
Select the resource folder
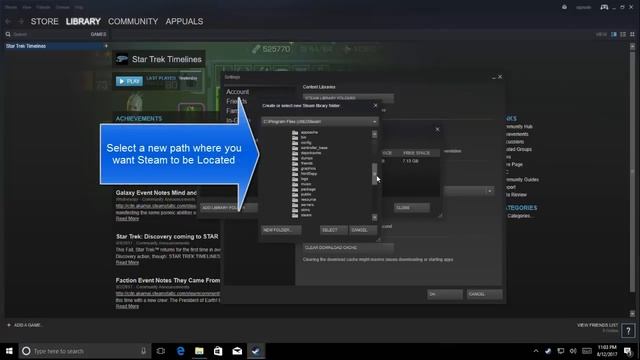tap(308, 200)
